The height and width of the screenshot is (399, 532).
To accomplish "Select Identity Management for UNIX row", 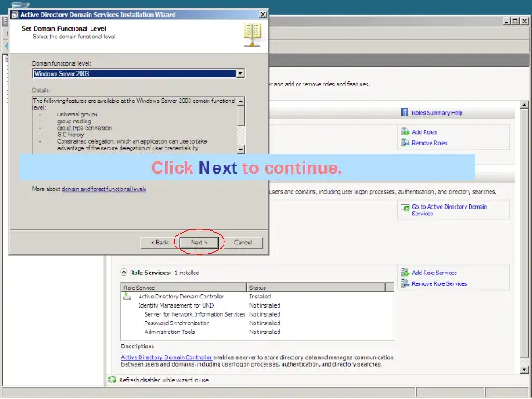I will (x=257, y=305).
